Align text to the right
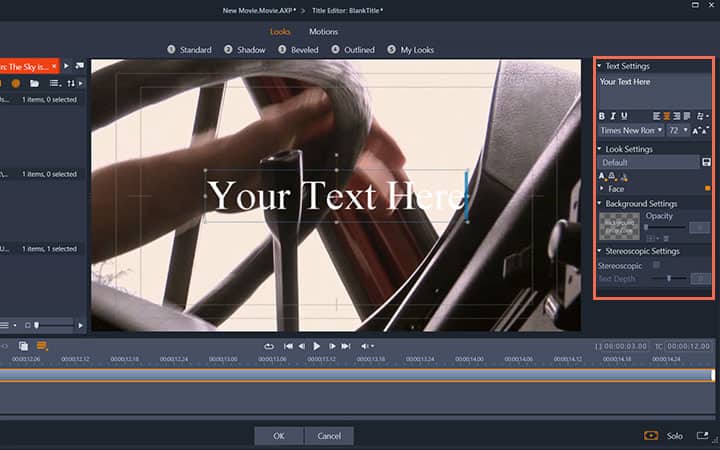 pos(677,116)
